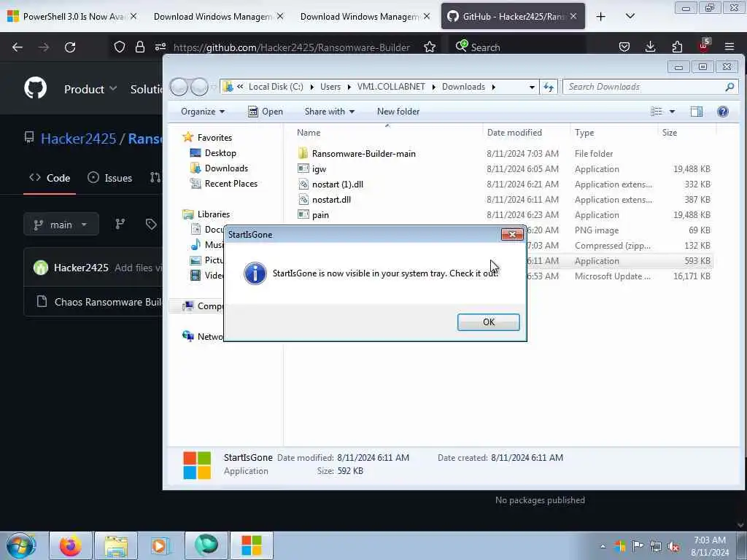Open a new browser tab
Viewport: 747px width, 560px height.
tap(601, 17)
